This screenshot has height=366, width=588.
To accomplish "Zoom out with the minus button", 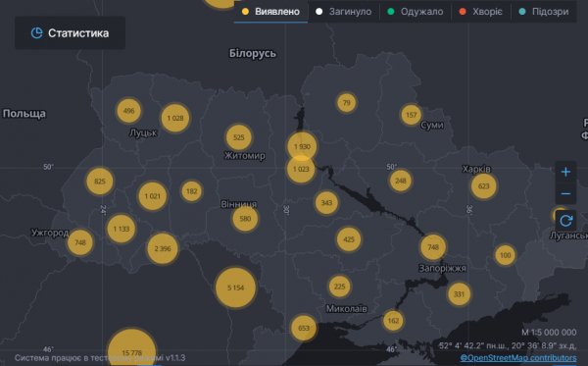I will pos(565,193).
